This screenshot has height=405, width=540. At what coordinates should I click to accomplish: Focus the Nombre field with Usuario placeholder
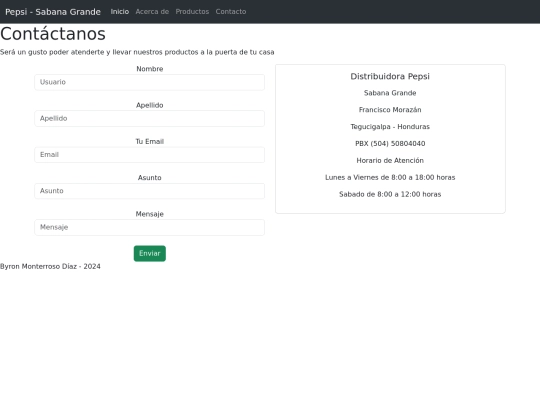(x=149, y=82)
